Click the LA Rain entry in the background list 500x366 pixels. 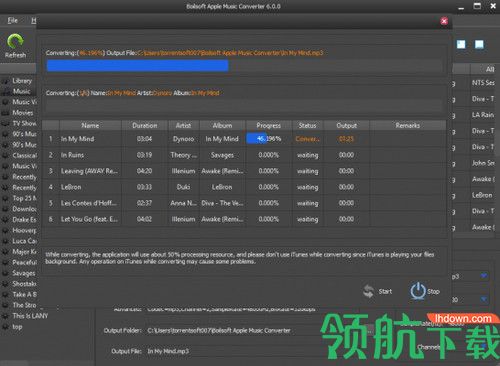pyautogui.click(x=483, y=115)
